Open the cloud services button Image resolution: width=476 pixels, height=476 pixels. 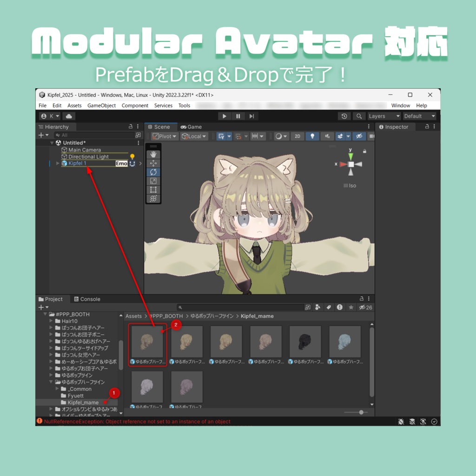pyautogui.click(x=69, y=116)
